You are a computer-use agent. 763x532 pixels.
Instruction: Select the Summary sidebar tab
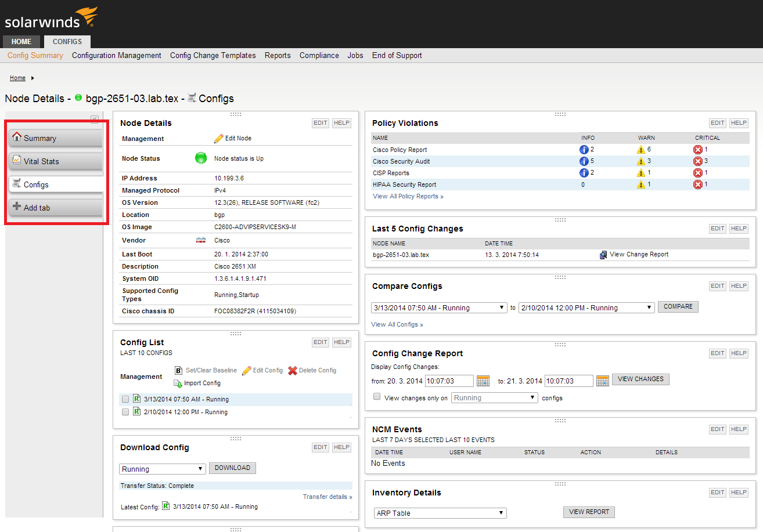pyautogui.click(x=56, y=138)
